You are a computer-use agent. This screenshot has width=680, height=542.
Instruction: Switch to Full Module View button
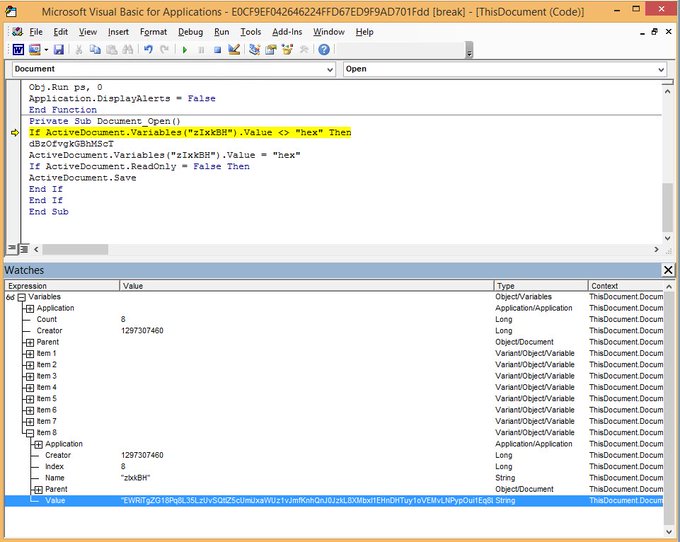[24, 249]
